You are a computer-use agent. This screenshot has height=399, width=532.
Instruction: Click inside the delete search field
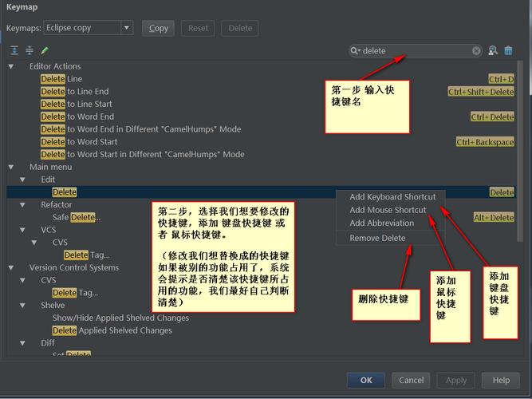tap(416, 50)
